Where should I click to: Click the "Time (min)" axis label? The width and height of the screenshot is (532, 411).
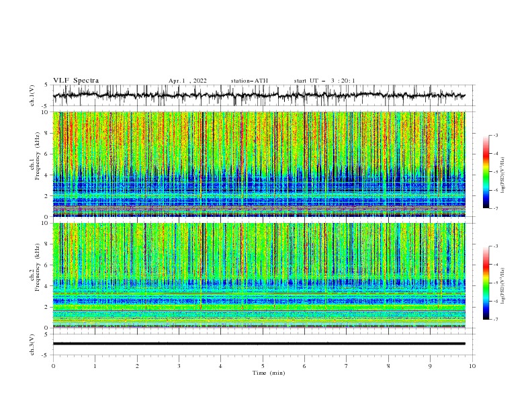269,373
